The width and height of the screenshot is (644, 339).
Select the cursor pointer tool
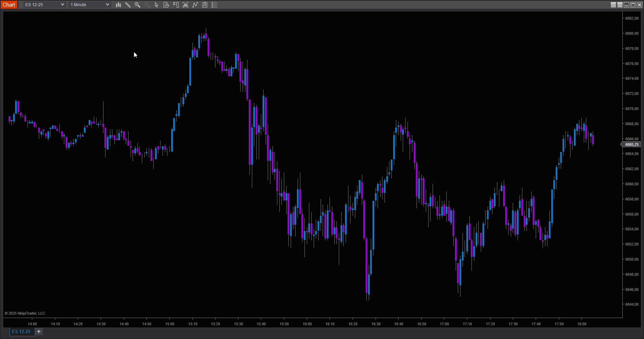pyautogui.click(x=156, y=5)
